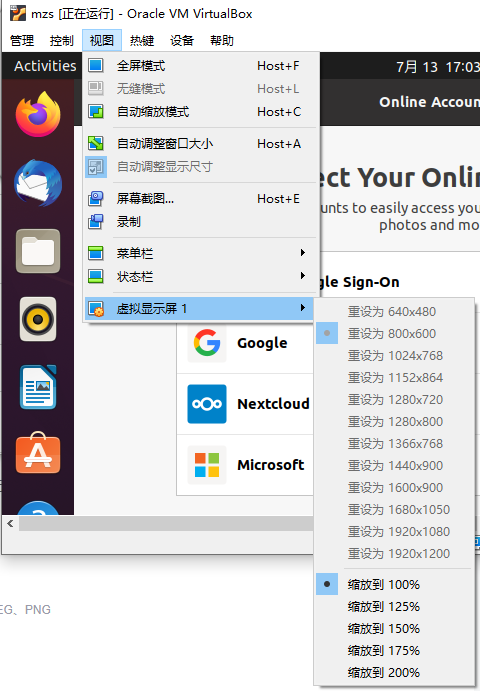Screen dimensions: 480x691
Task: Click the screenshot (屏幕截图) camera icon
Action: pyautogui.click(x=96, y=198)
